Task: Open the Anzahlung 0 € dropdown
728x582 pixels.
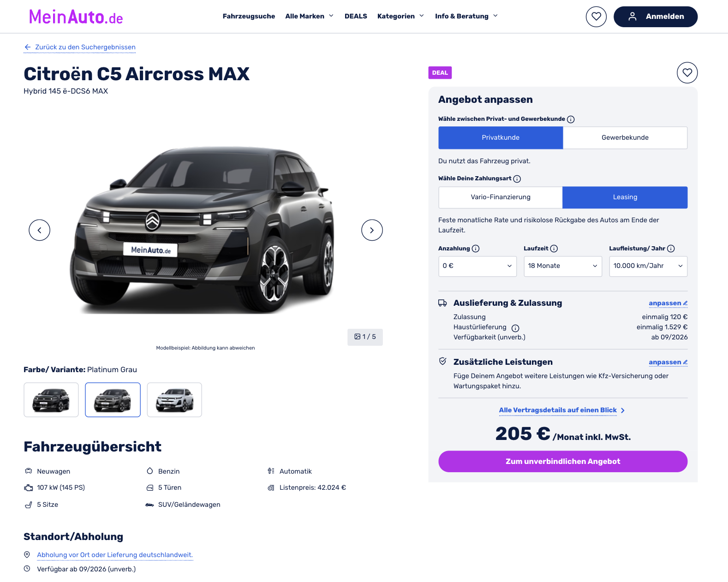Action: pos(477,267)
